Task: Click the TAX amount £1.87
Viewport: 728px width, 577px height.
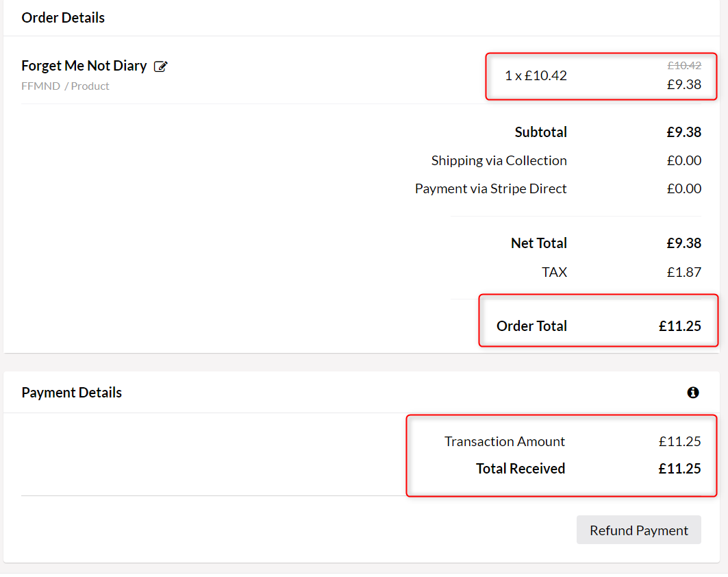Action: [684, 272]
